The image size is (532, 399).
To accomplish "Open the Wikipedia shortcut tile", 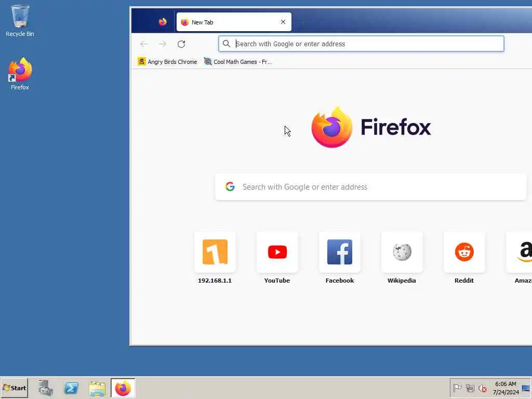I will [x=402, y=252].
